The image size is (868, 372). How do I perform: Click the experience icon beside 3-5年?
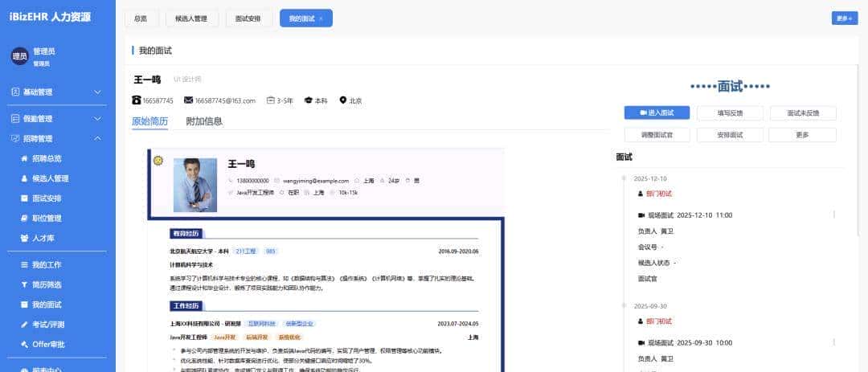pos(271,100)
